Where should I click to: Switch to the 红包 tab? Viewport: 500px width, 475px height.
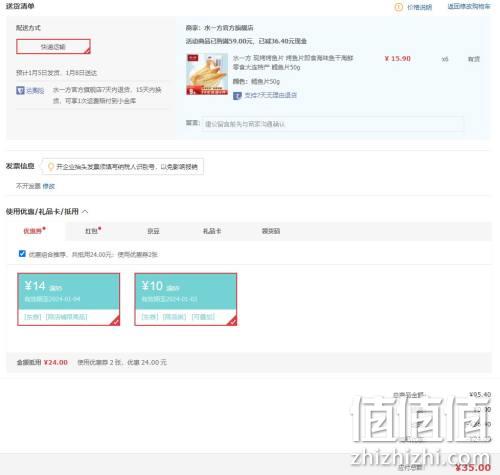click(x=92, y=231)
